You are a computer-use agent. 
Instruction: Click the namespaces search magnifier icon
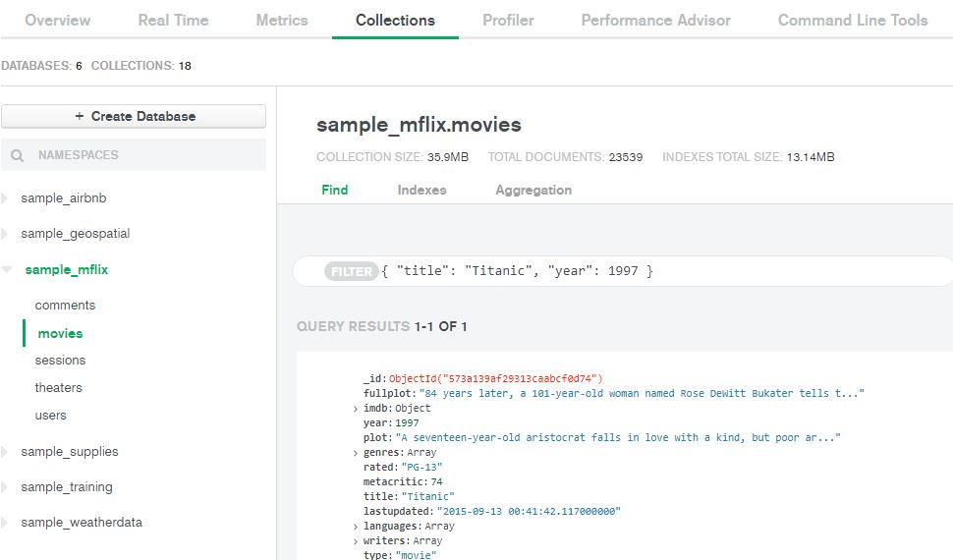coord(17,155)
